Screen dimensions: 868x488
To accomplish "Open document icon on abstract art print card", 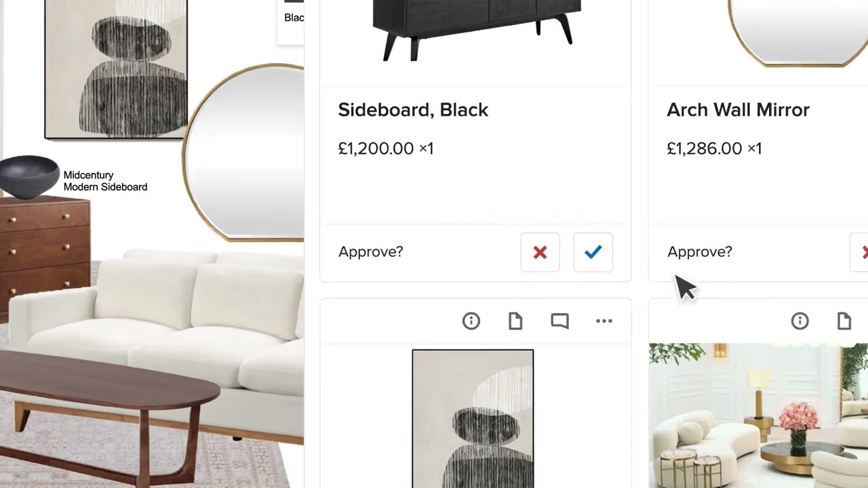I will [x=515, y=321].
